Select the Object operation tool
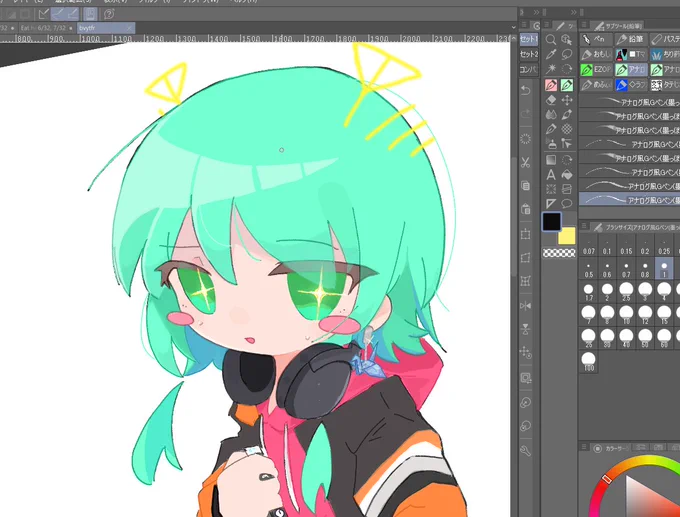 pyautogui.click(x=566, y=40)
